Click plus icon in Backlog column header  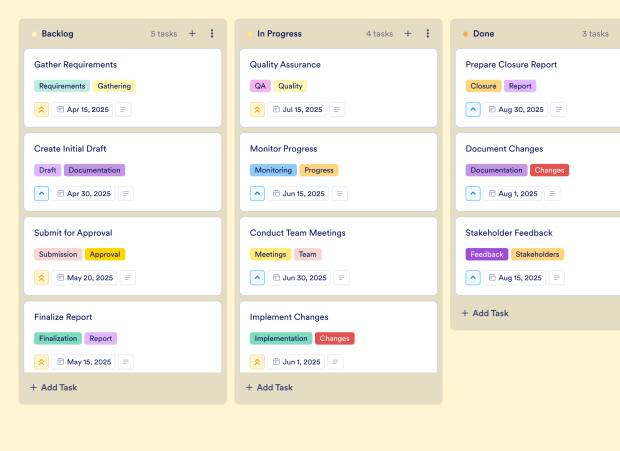[x=192, y=33]
